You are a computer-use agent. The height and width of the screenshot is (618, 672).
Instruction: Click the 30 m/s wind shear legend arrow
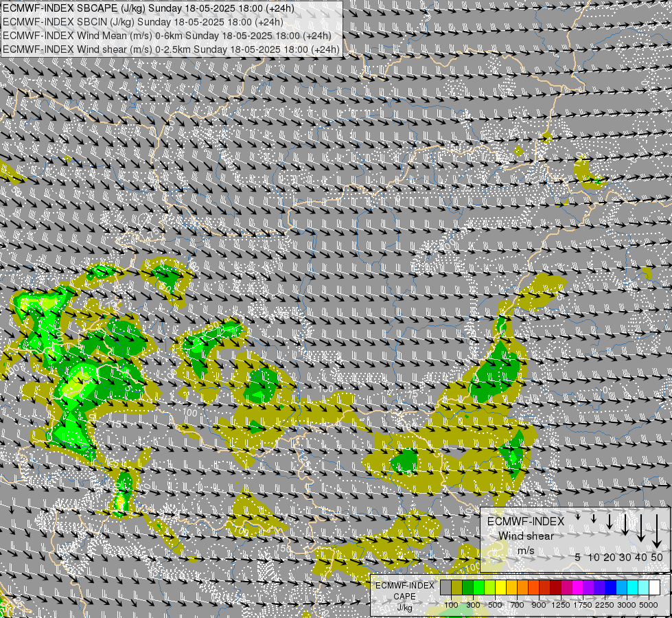[x=625, y=525]
